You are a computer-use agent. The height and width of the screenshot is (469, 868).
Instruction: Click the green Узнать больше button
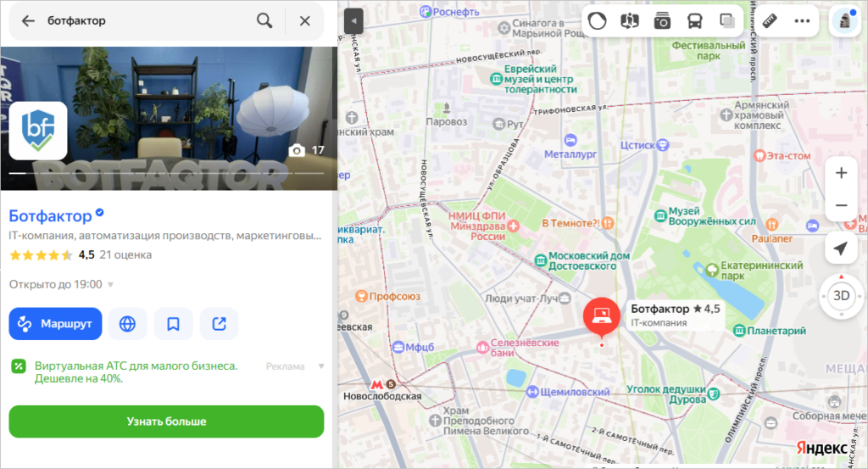tap(166, 422)
